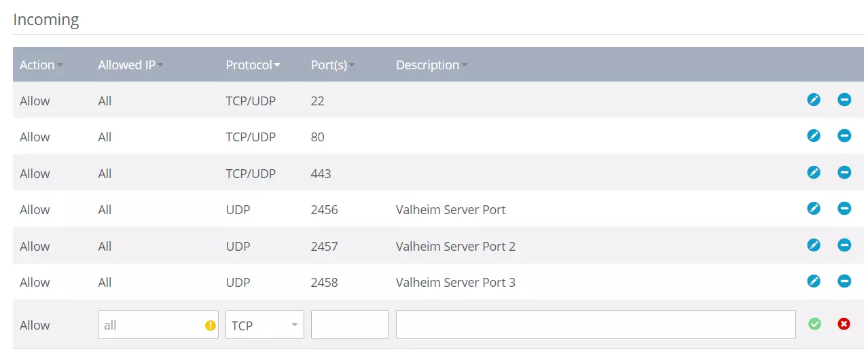This screenshot has height=350, width=868.
Task: Select port value 2458
Action: click(x=325, y=282)
